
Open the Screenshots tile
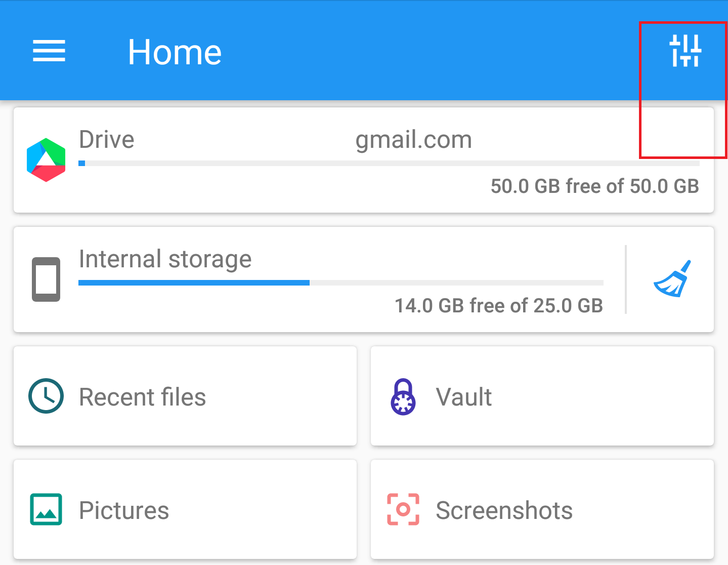542,509
